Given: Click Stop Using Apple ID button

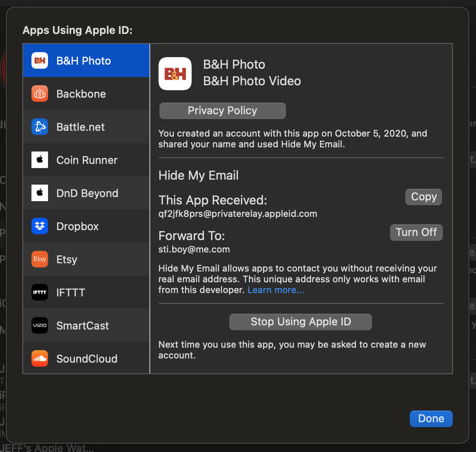Looking at the screenshot, I should [x=301, y=322].
